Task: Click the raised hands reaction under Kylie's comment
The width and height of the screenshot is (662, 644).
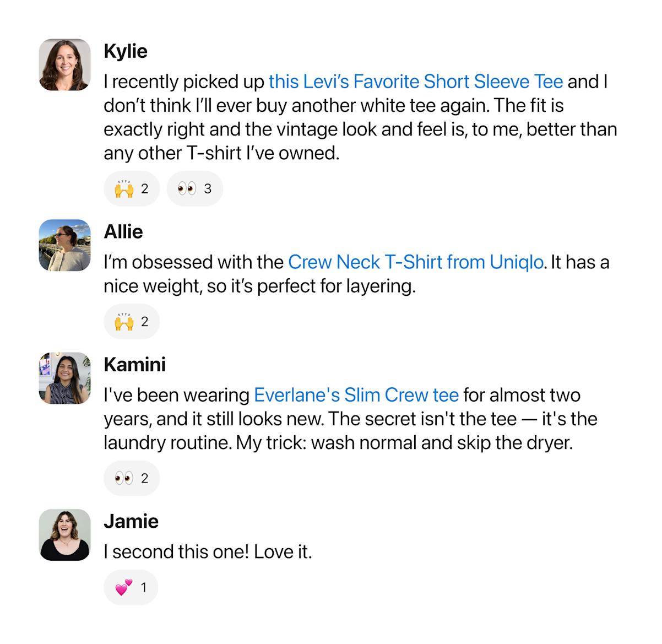Action: (131, 188)
